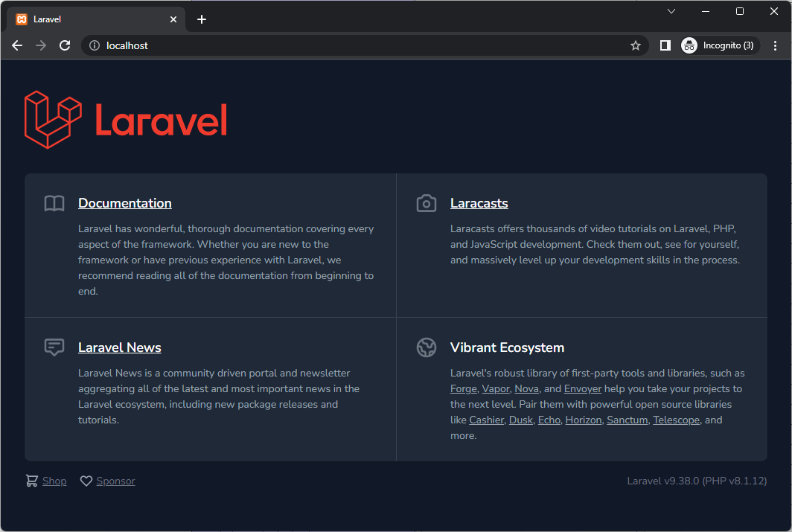Open the Sponsor link

point(115,481)
